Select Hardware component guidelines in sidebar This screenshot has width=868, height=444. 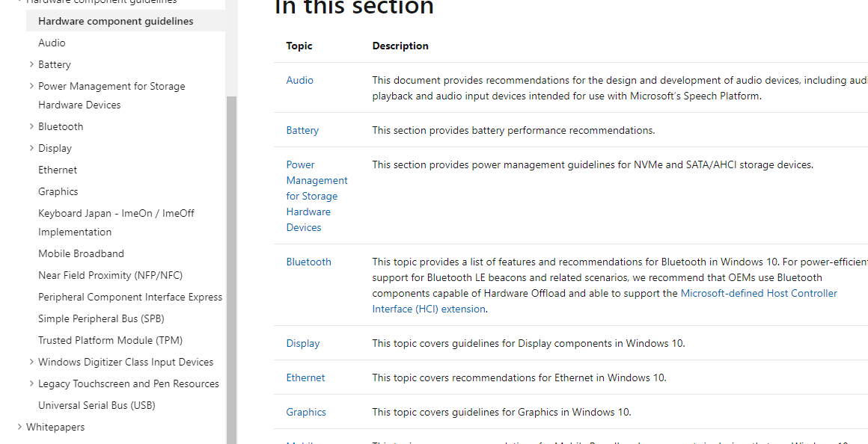pos(115,21)
